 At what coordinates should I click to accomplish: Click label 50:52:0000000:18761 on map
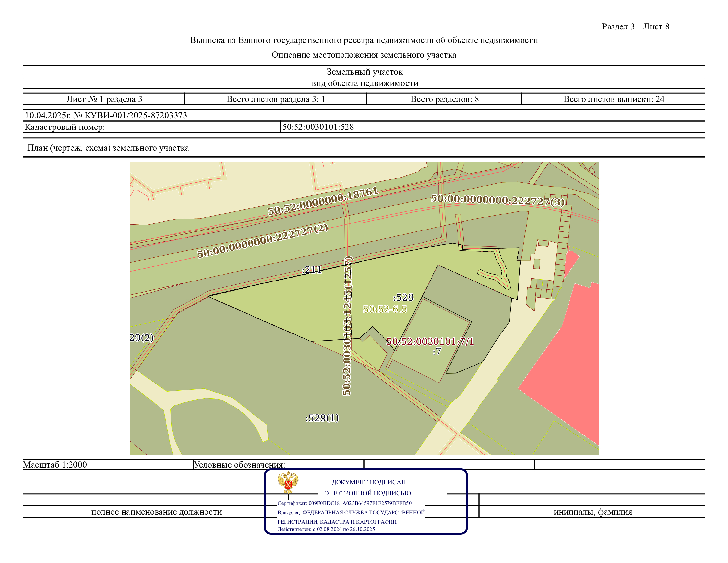coord(323,201)
